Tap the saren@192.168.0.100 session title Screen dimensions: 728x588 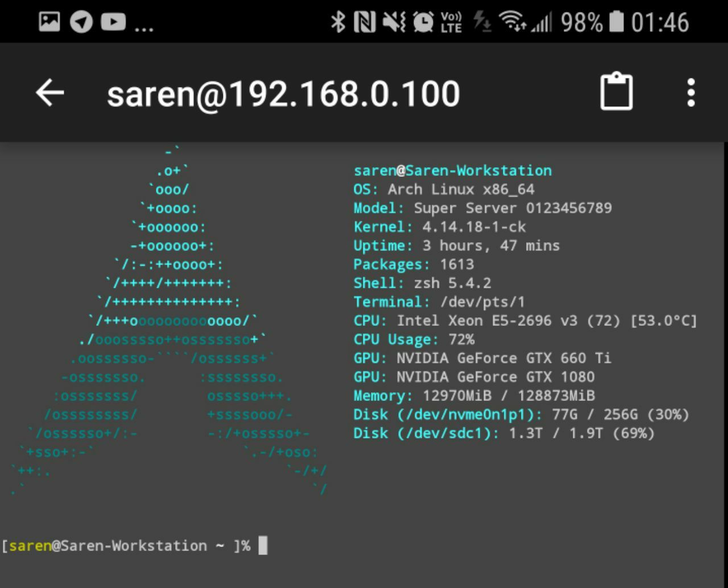pyautogui.click(x=283, y=94)
